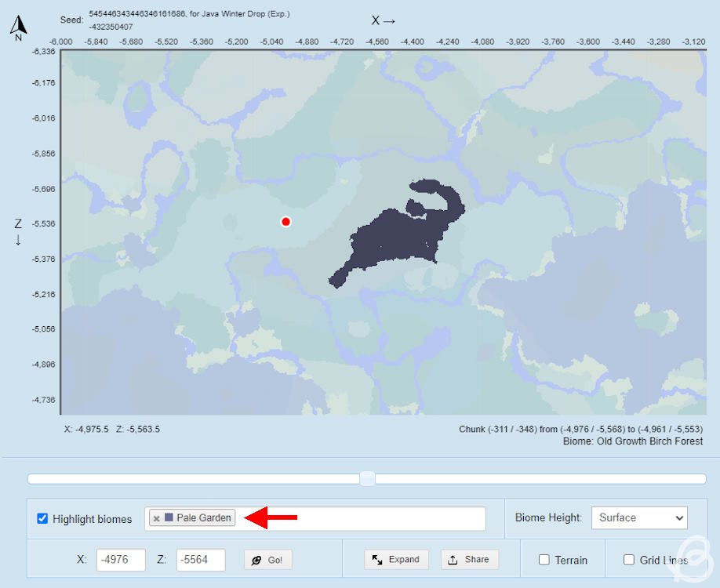Enable the Terrain checkbox
720x588 pixels.
(544, 560)
